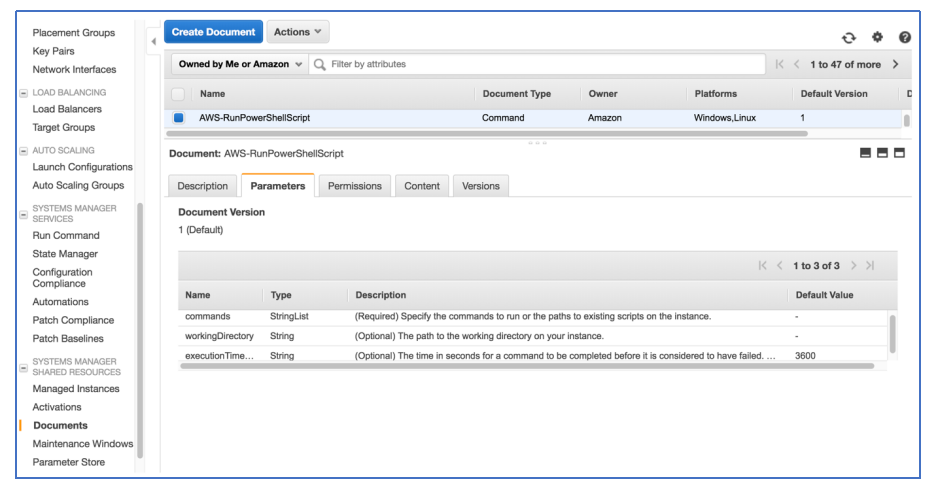Open Maintenance Windows

pos(83,444)
